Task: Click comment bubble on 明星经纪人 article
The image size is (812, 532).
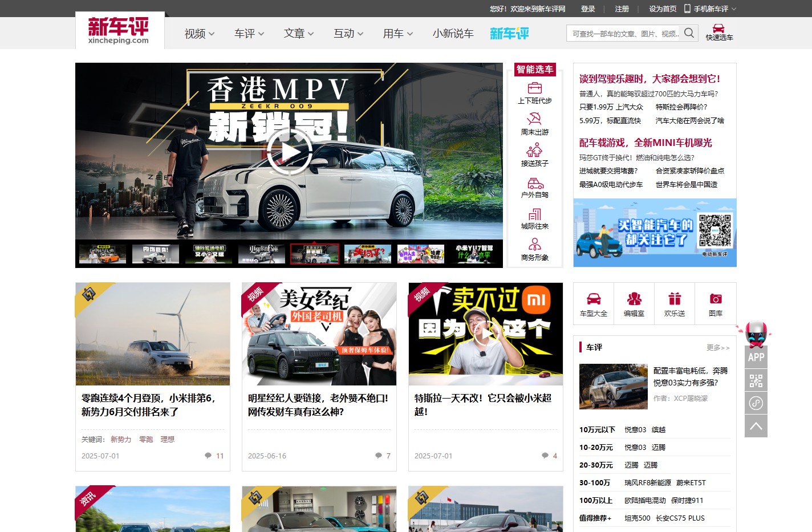Action: click(x=378, y=456)
